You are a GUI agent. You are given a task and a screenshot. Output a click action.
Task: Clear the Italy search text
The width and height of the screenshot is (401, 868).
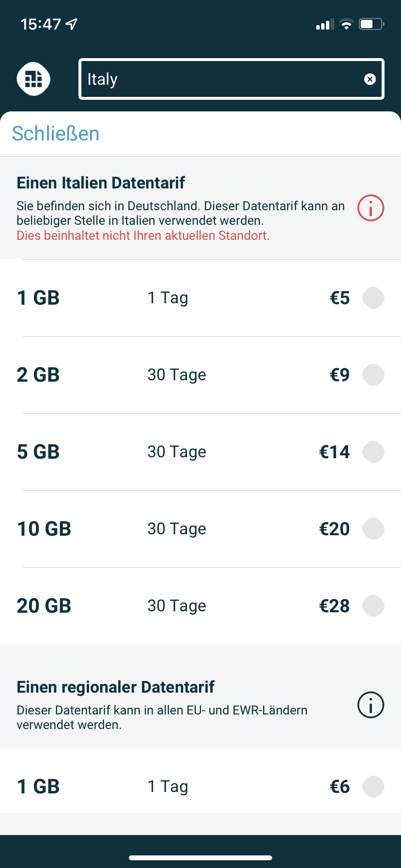pyautogui.click(x=370, y=79)
